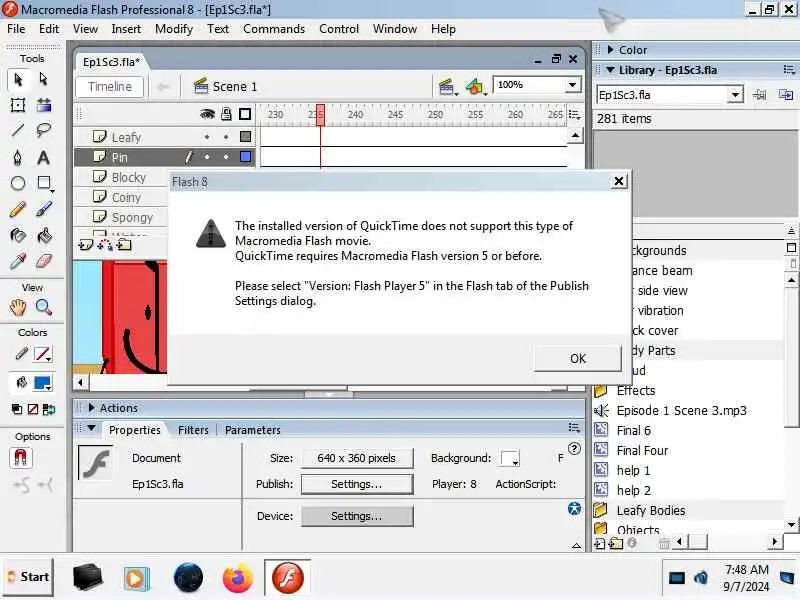Image resolution: width=800 pixels, height=600 pixels.
Task: Select the Text tool
Action: pos(44,157)
